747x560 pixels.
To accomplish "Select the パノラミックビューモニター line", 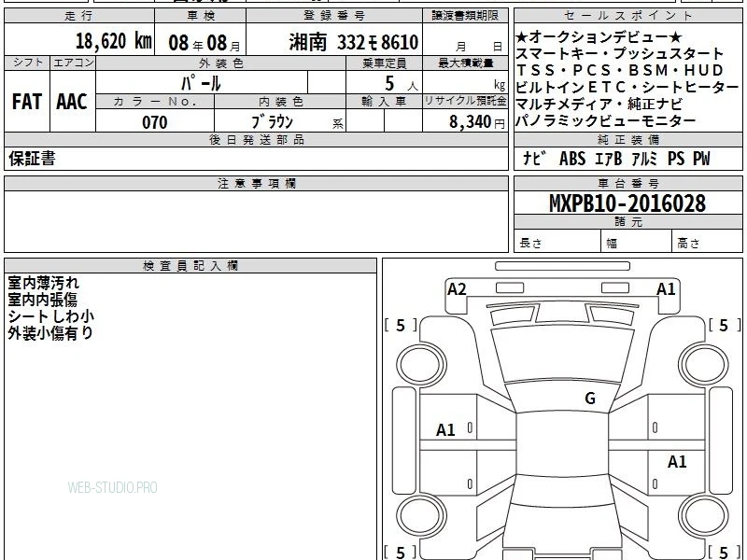I will point(605,121).
